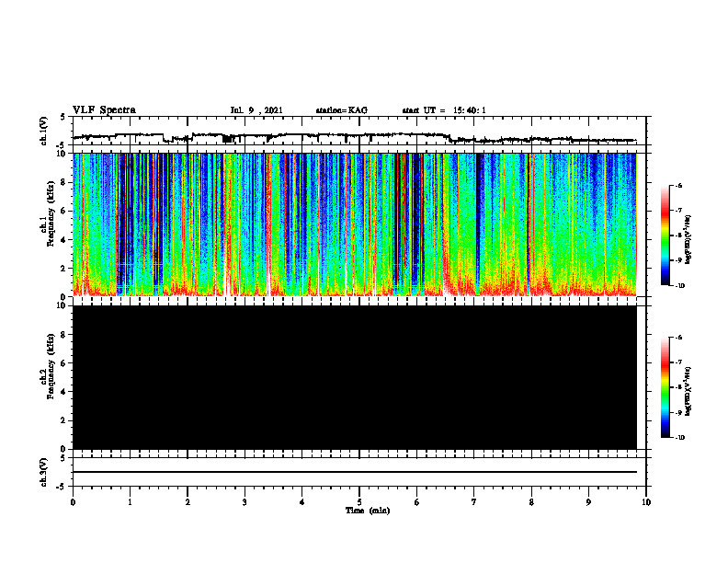This screenshot has height=563, width=728.
Task: Click the "6" tick on time axis
Action: (x=417, y=502)
